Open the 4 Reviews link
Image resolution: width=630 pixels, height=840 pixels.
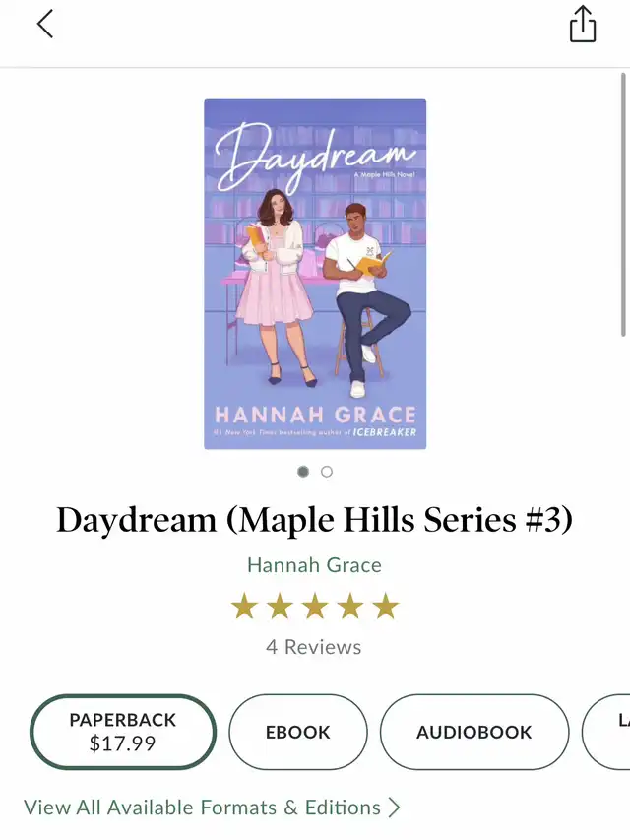pos(314,647)
